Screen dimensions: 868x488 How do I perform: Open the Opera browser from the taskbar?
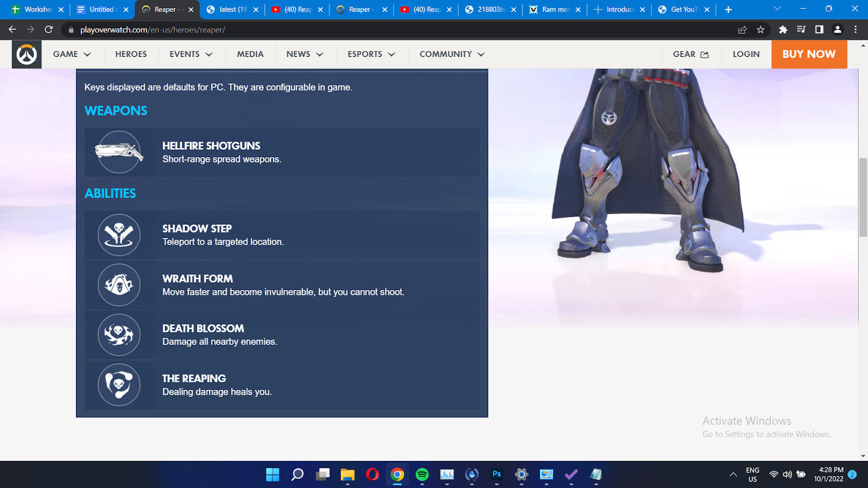373,475
